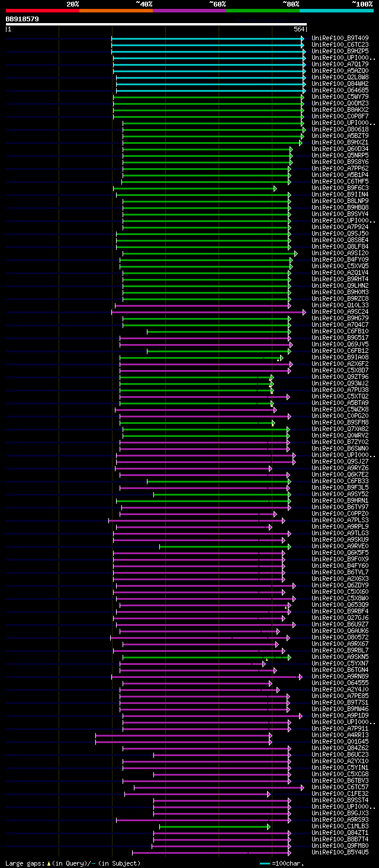
Task: Select hit label UniRef100_B9F3L5
Action: [340, 488]
